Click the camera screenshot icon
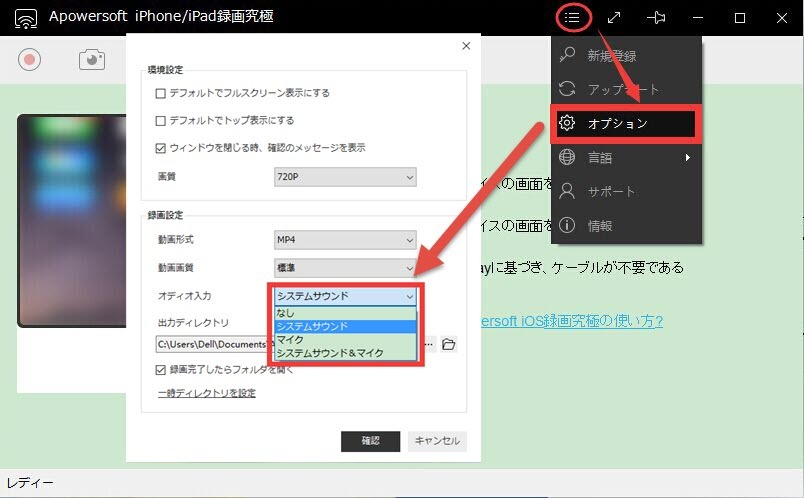The image size is (804, 498). pyautogui.click(x=92, y=60)
